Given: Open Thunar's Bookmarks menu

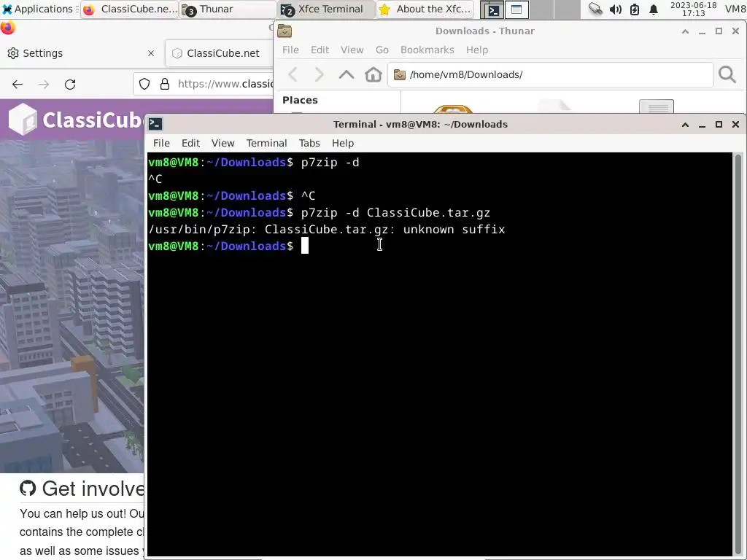Looking at the screenshot, I should pos(427,50).
